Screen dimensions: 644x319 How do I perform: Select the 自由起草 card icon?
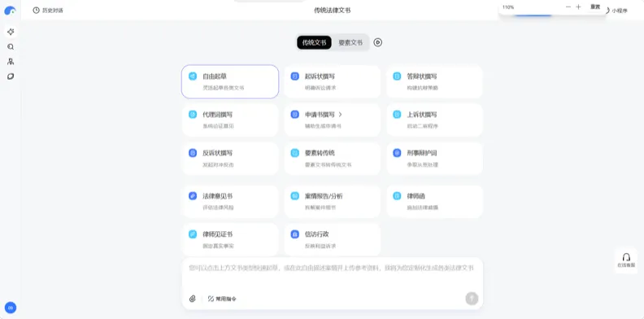tap(193, 76)
